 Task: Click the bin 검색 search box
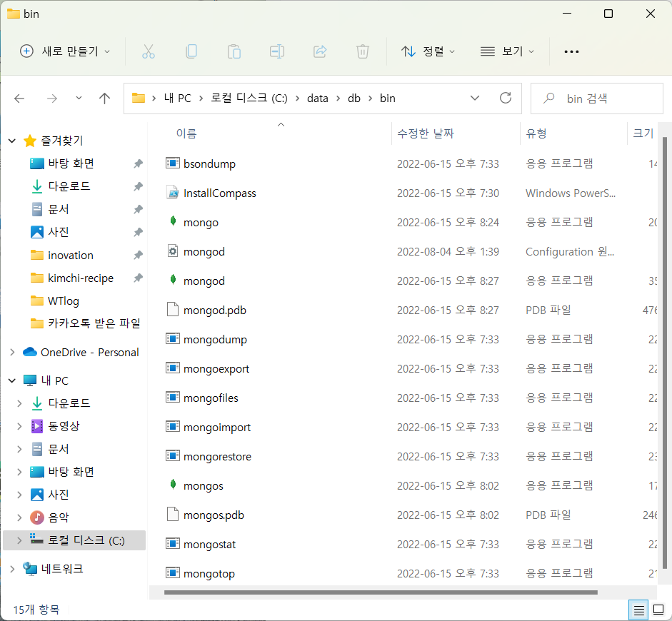coord(596,99)
